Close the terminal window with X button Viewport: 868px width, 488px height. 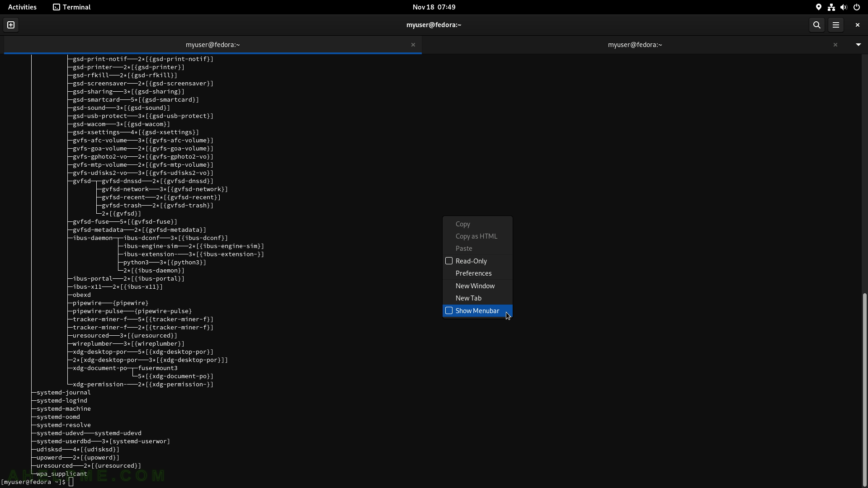click(x=857, y=25)
